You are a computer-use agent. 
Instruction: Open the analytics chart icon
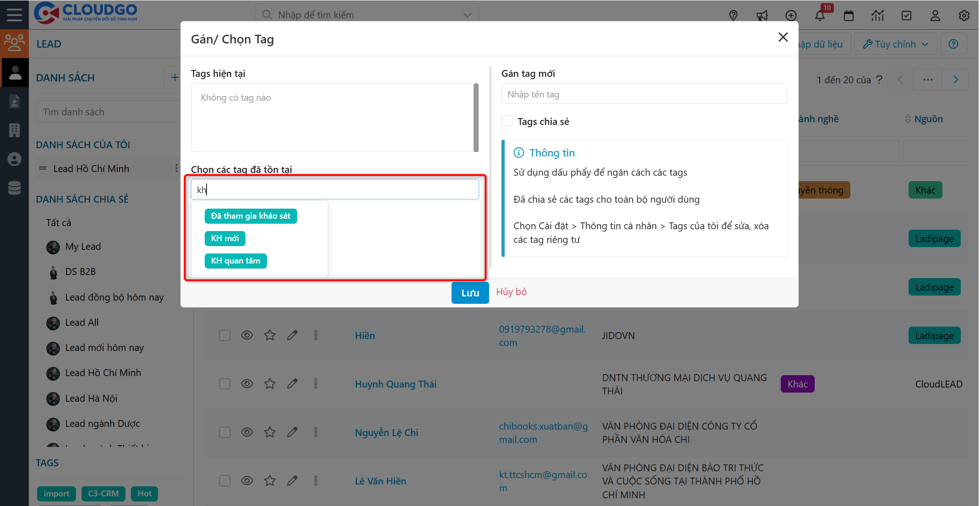click(x=877, y=16)
